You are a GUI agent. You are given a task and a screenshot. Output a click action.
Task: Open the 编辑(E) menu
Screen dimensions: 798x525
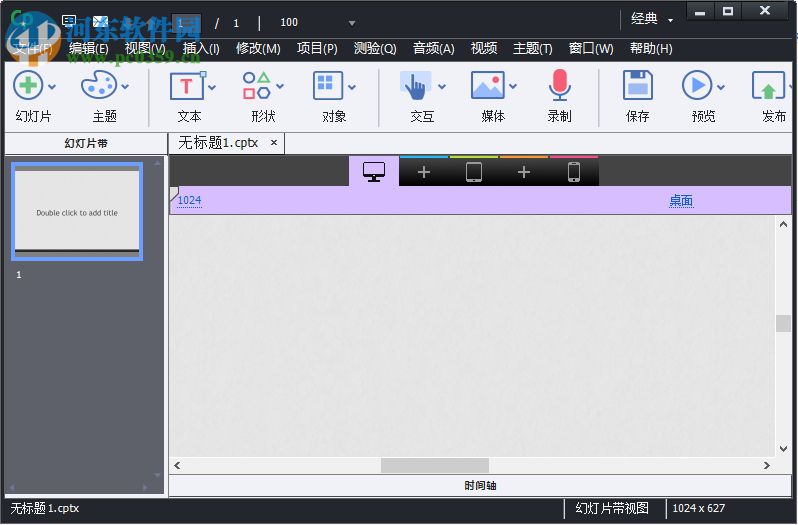(x=89, y=48)
